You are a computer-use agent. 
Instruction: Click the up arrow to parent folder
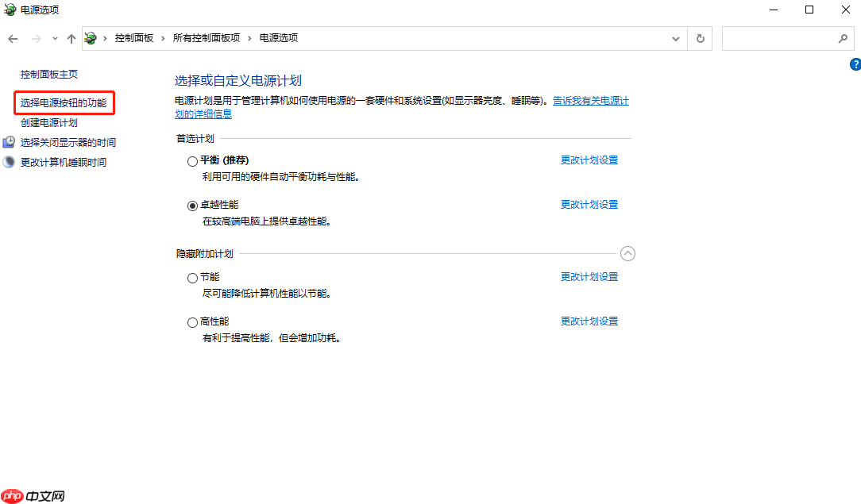click(x=71, y=37)
